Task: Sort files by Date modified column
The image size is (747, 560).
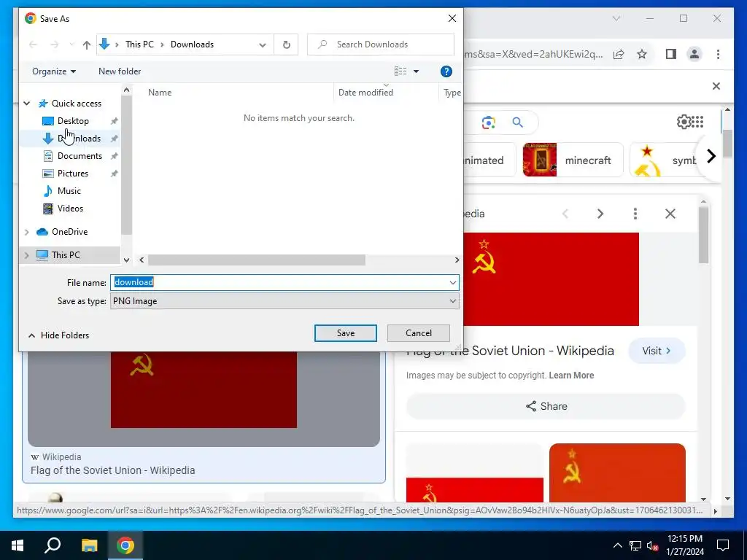Action: coord(365,93)
